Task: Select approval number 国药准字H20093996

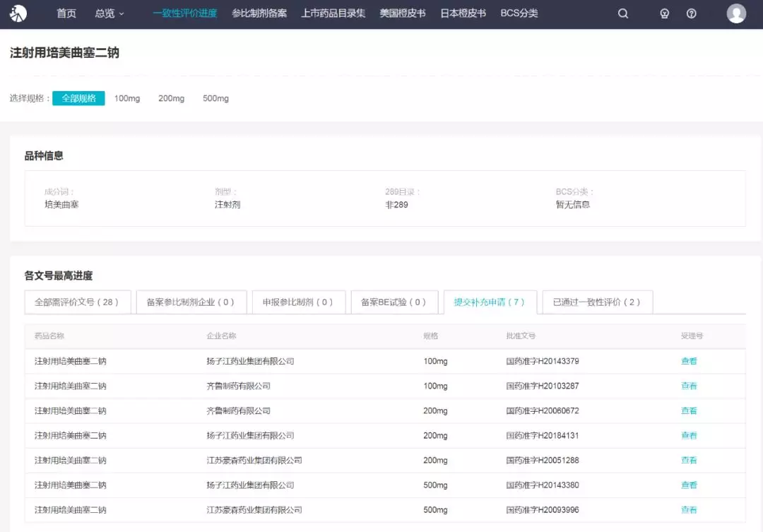Action: click(x=543, y=510)
